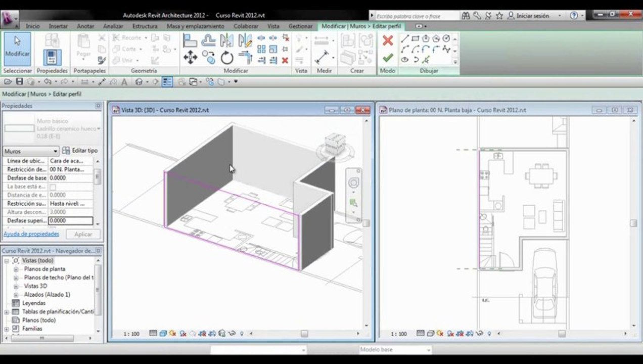
Task: Select the Copy tool in Modificar panel
Action: pos(208,58)
